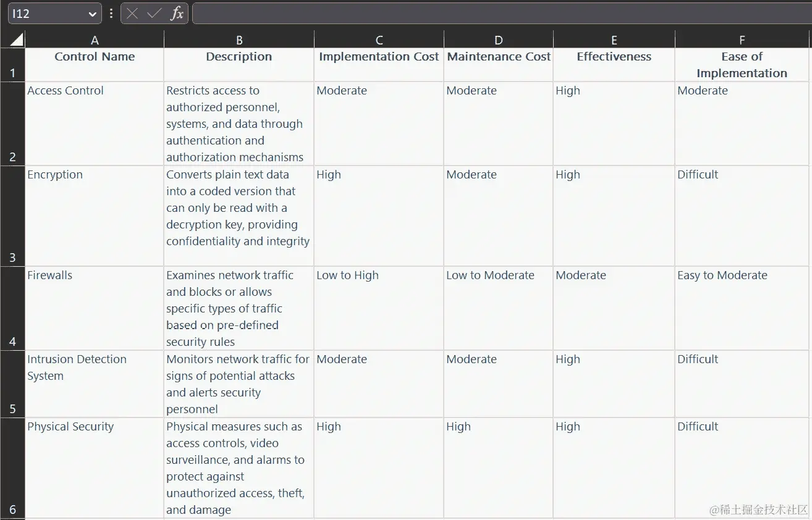The image size is (812, 520).
Task: Select Physical Security's Implementation Cost 'High' cell
Action: click(379, 468)
